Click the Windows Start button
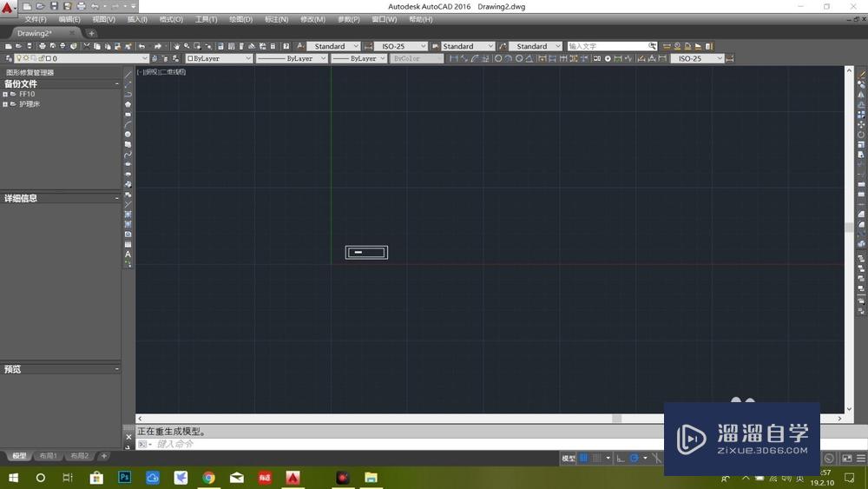The width and height of the screenshot is (868, 489). [13, 477]
